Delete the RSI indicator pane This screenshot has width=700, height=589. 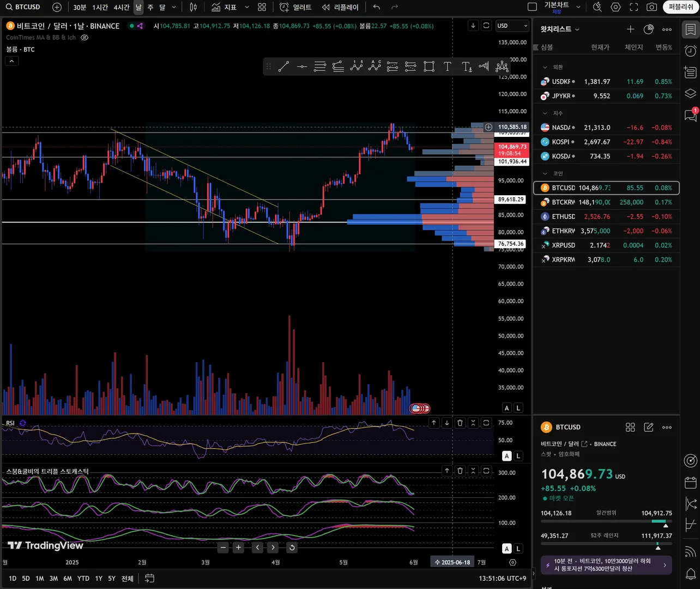point(460,423)
